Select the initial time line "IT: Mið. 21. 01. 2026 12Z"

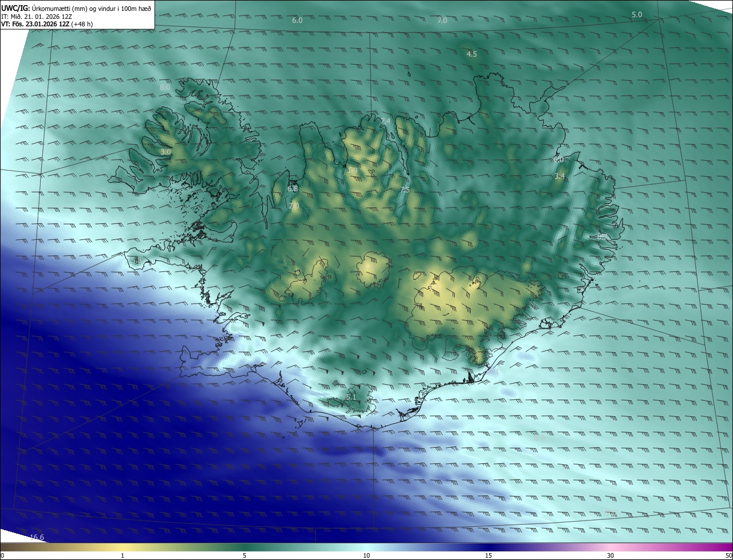point(37,16)
